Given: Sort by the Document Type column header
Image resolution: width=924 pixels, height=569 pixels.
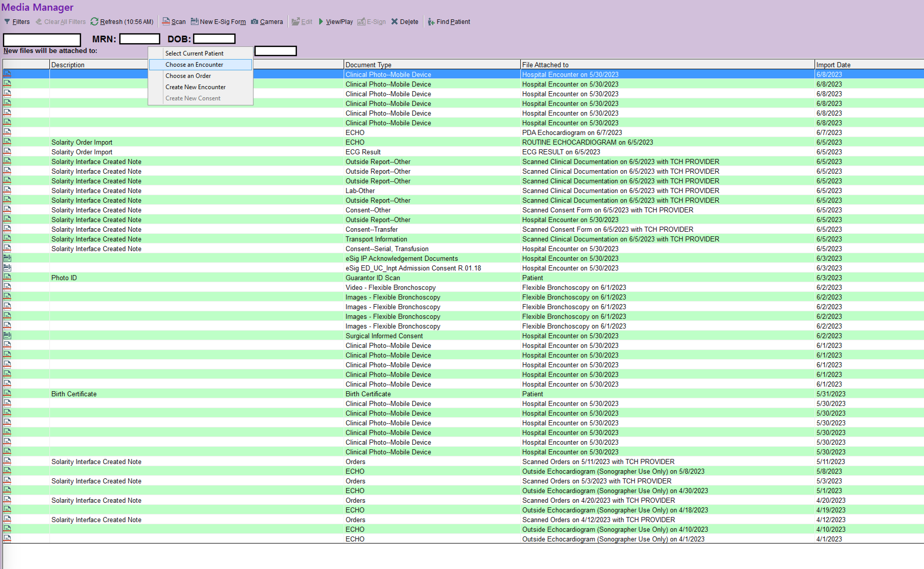Looking at the screenshot, I should pos(432,65).
